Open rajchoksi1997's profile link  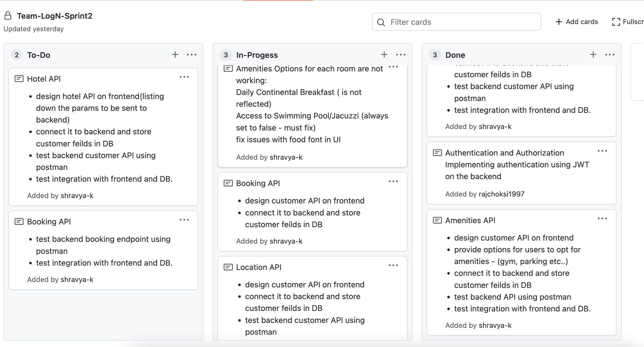[501, 194]
